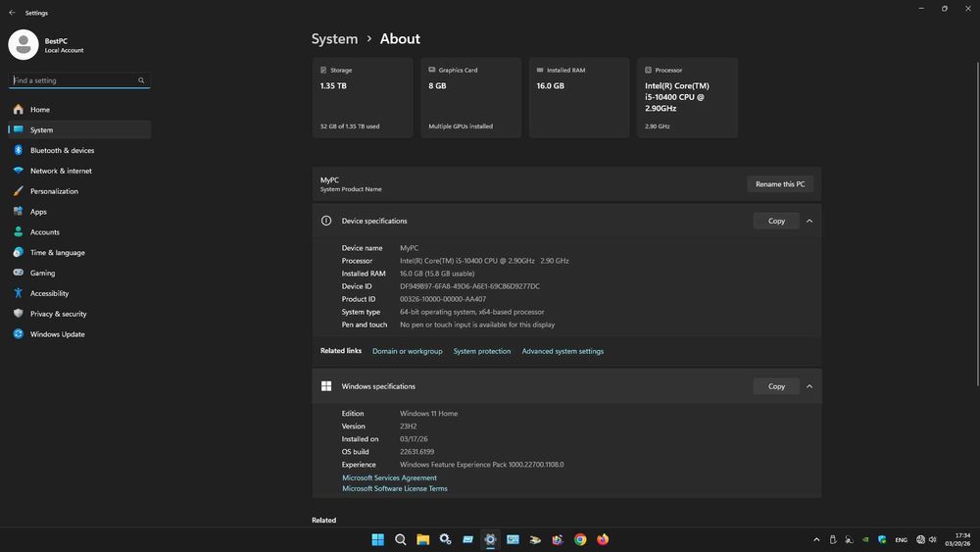The width and height of the screenshot is (980, 552).
Task: Open Microsoft Software License Terms link
Action: coord(394,489)
